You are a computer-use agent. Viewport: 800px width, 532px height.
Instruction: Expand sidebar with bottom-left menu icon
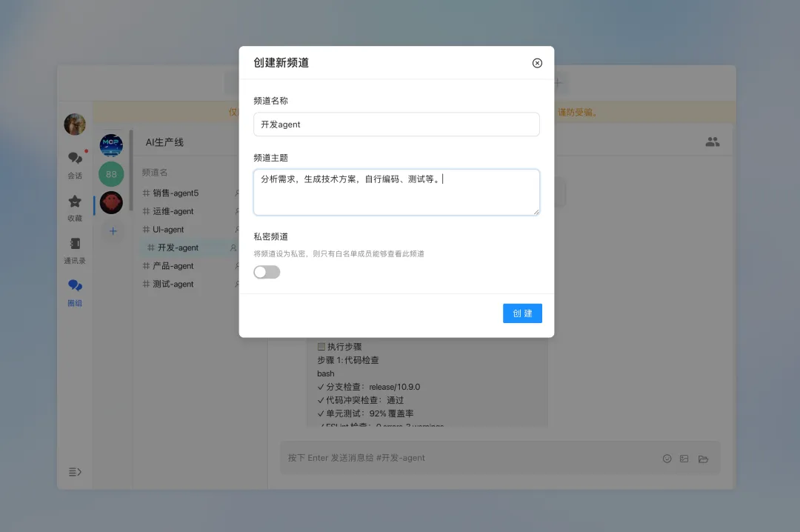pyautogui.click(x=75, y=472)
